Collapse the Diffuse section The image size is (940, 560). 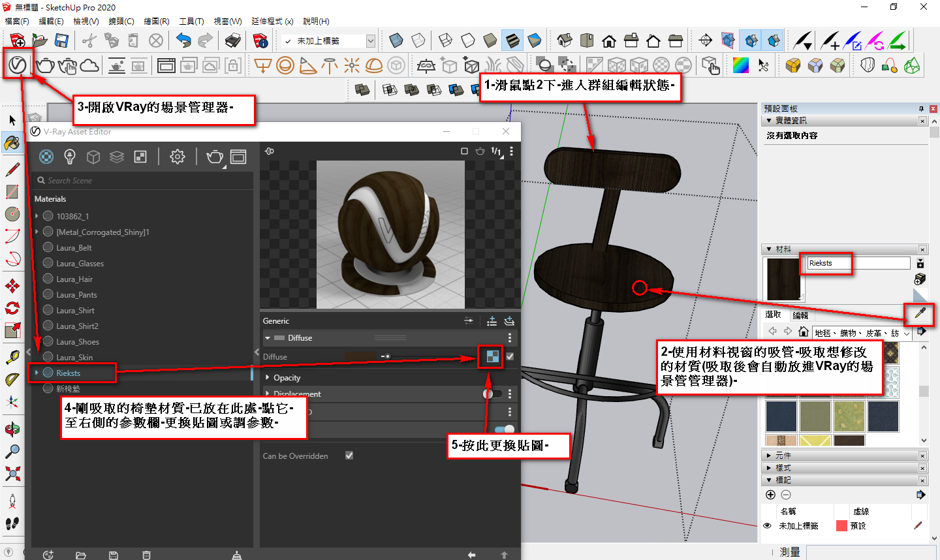tap(268, 338)
